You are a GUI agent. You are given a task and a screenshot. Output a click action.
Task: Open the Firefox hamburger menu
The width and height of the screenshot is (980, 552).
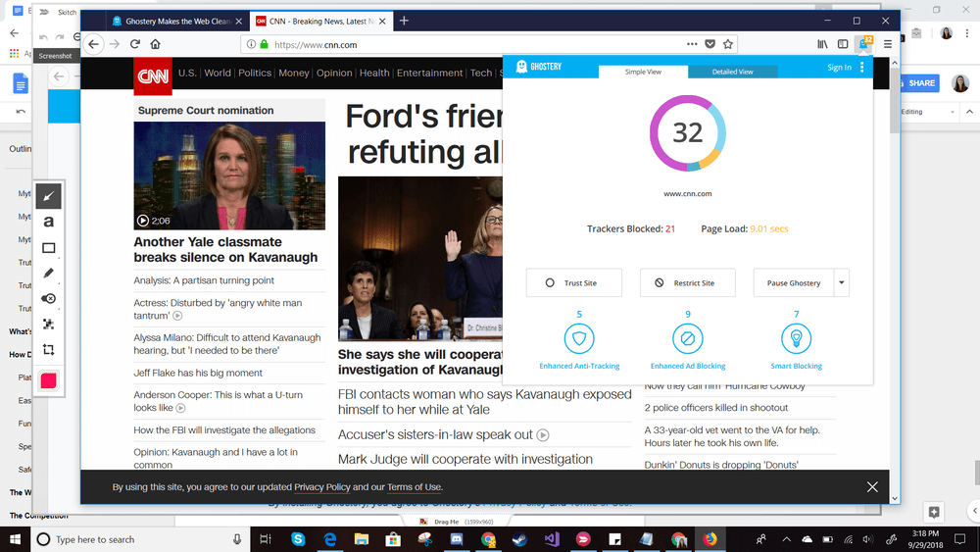pos(888,44)
